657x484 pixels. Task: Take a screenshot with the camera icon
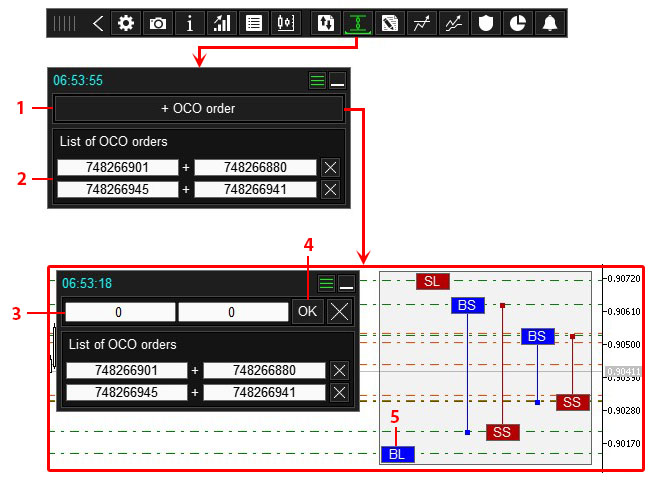pos(158,23)
